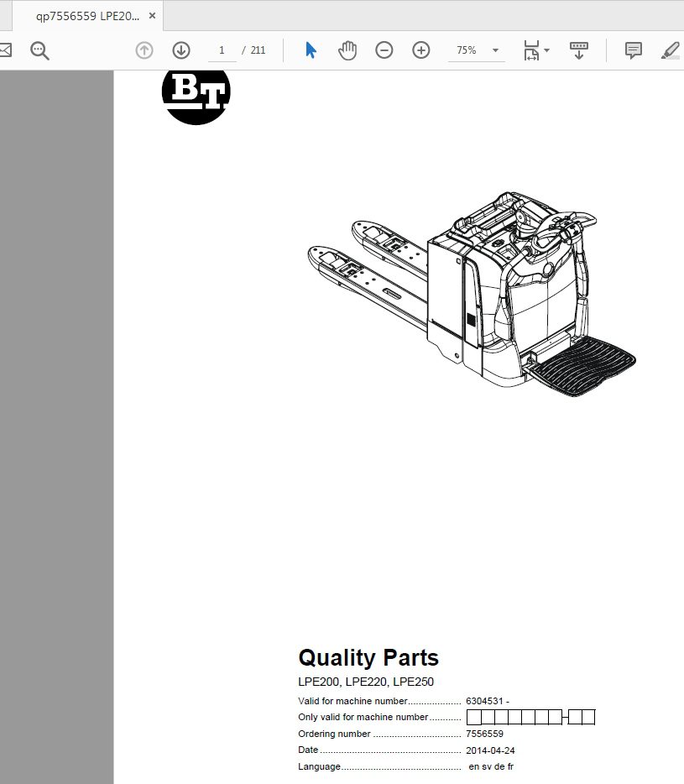The width and height of the screenshot is (684, 784).
Task: Expand the page fit options arrow
Action: tap(546, 50)
